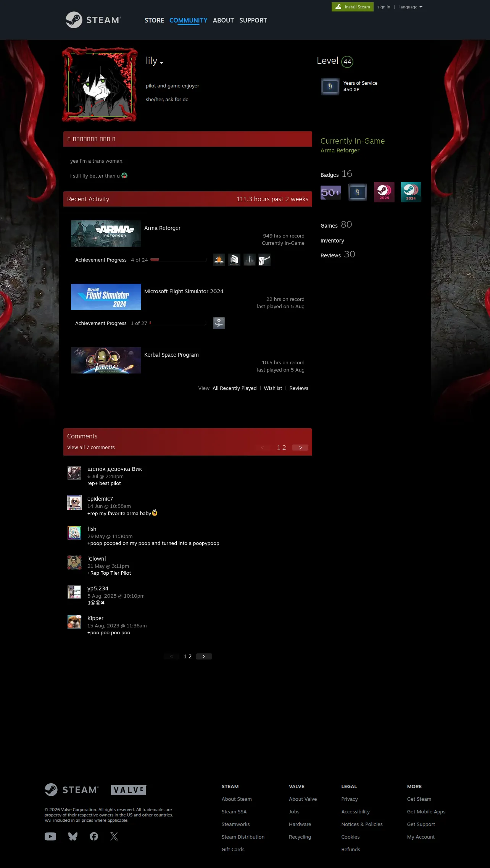The width and height of the screenshot is (490, 868).
Task: Open the epidemic7 commenter name
Action: [100, 499]
